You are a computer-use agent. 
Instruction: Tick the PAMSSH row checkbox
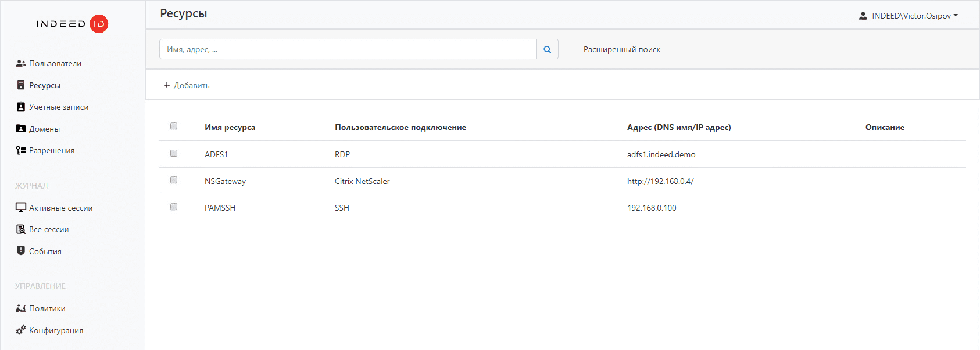coord(174,207)
